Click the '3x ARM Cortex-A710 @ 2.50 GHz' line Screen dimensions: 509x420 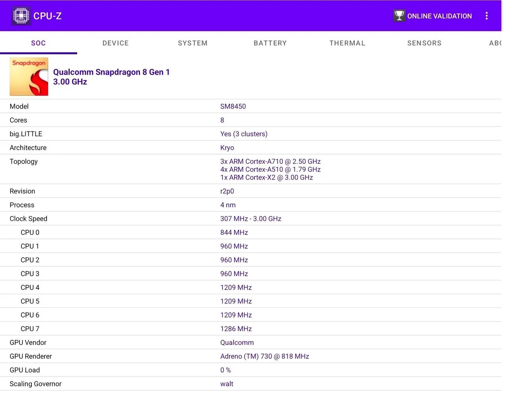click(x=270, y=161)
